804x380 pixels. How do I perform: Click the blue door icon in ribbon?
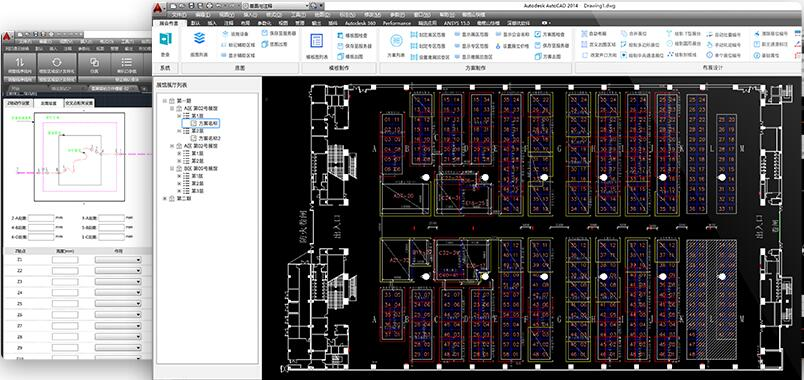pyautogui.click(x=165, y=39)
